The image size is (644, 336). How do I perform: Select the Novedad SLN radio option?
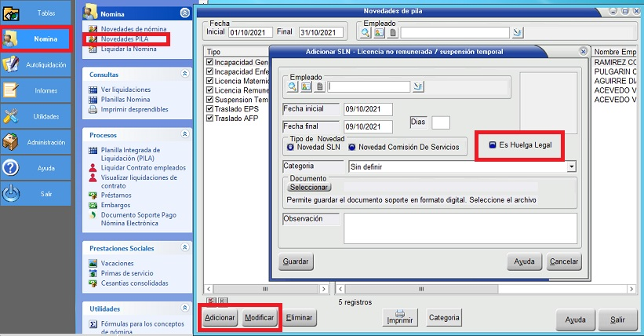(290, 146)
